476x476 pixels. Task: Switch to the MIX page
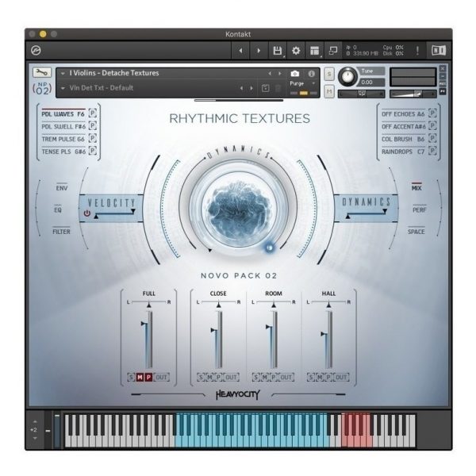[x=416, y=188]
